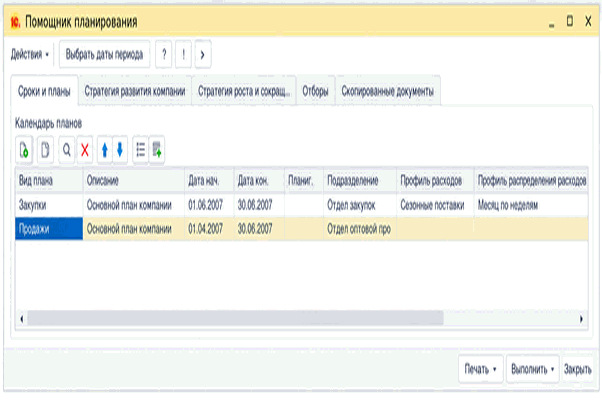
Task: Click the Сезонные поставки cell
Action: (x=435, y=205)
